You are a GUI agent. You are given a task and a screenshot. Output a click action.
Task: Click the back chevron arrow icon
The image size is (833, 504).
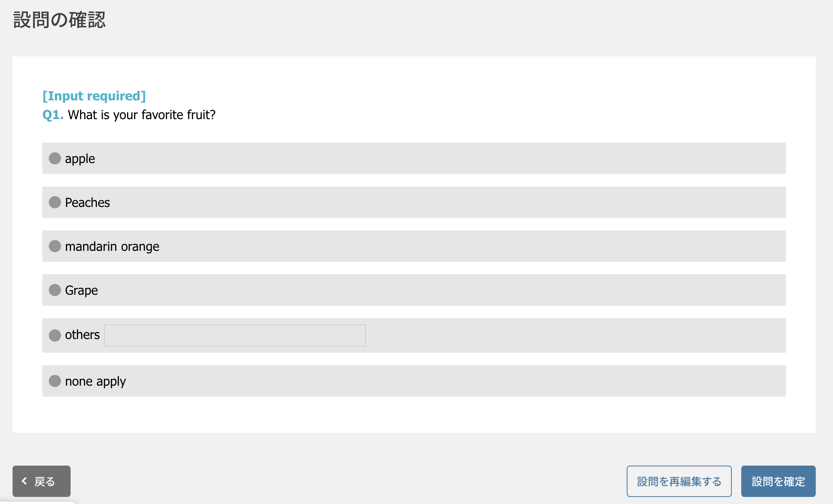[24, 481]
